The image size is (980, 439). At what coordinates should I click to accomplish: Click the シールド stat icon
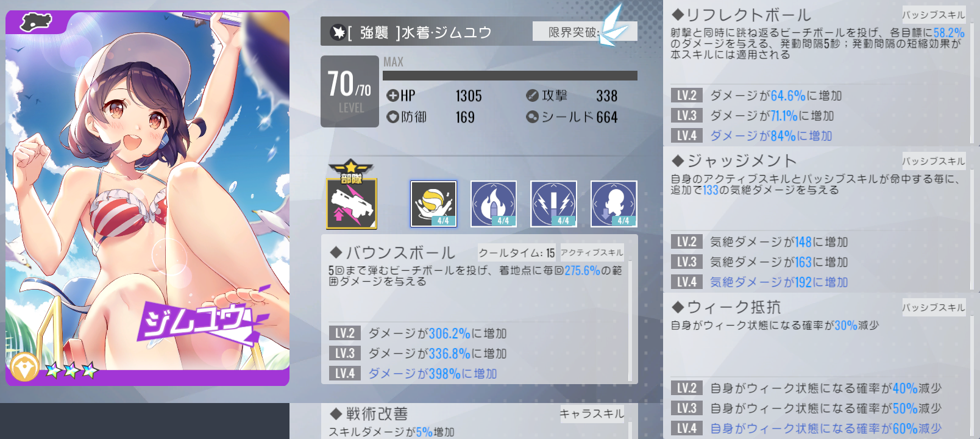(x=532, y=116)
